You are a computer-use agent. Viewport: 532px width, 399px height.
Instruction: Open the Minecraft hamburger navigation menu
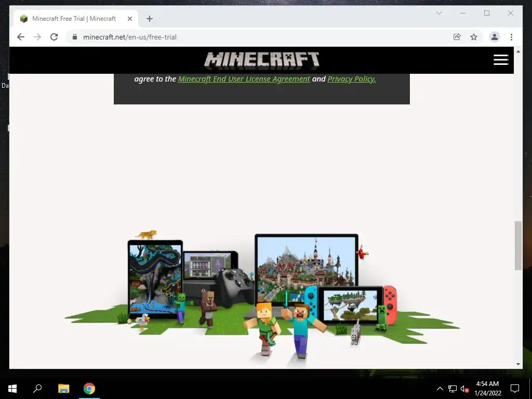tap(501, 60)
